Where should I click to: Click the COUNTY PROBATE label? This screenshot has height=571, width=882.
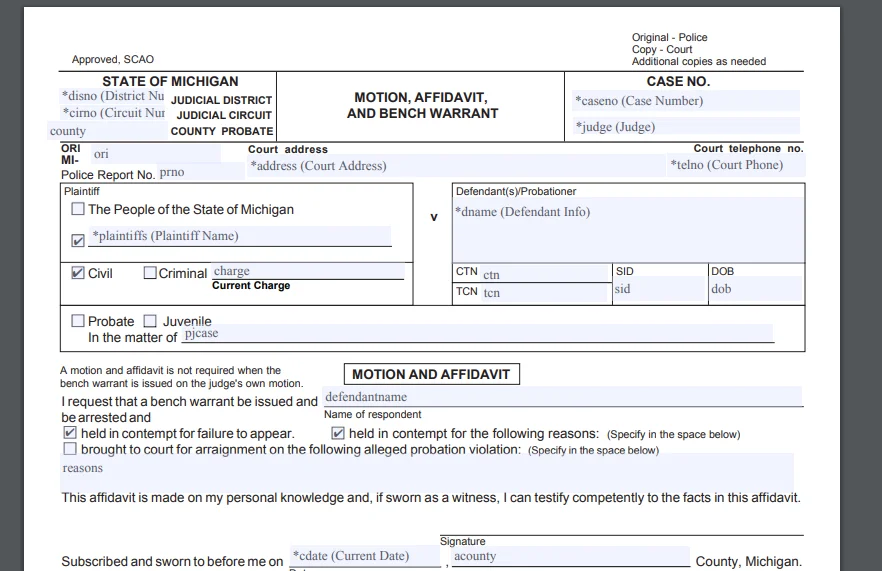pos(222,131)
